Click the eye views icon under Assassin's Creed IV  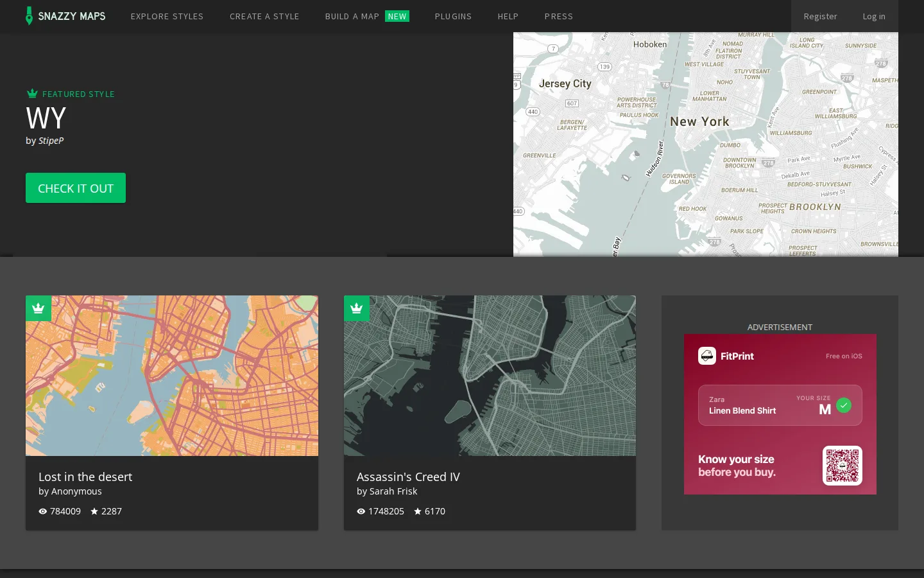pyautogui.click(x=361, y=511)
